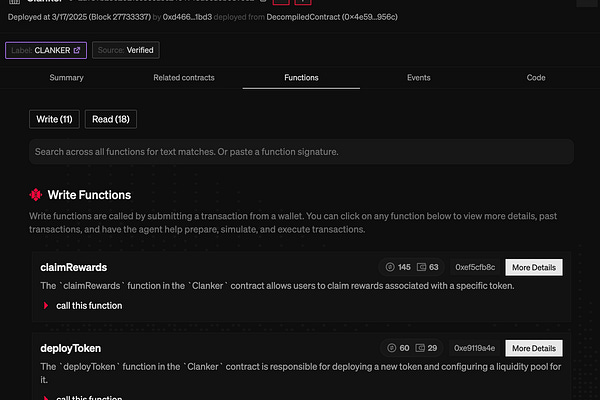Click the Write Functions heading
This screenshot has height=400, width=600.
click(x=89, y=195)
